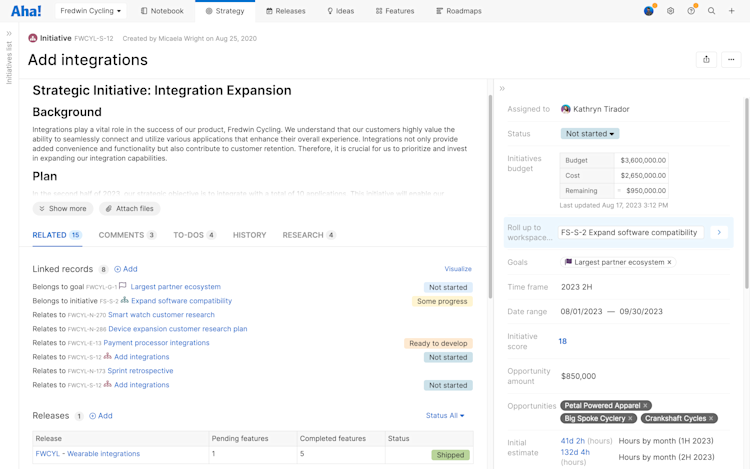The width and height of the screenshot is (750, 469).
Task: Click the Some progress status badge
Action: 442,301
